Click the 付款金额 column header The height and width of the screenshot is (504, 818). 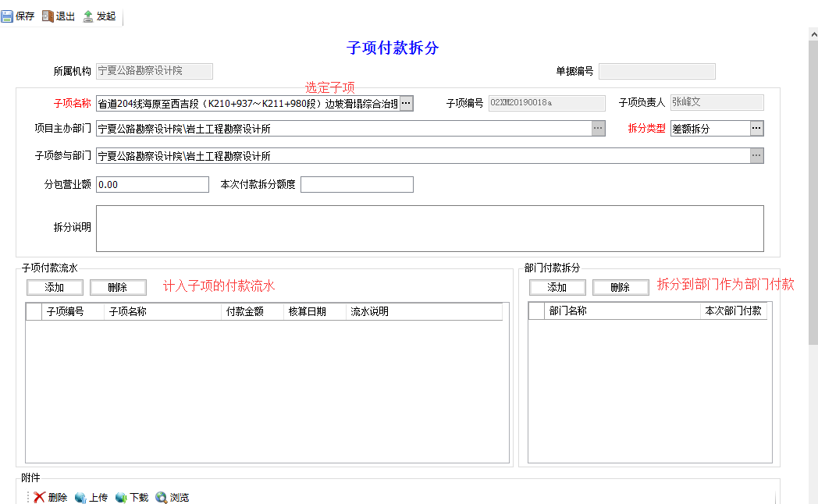point(252,311)
